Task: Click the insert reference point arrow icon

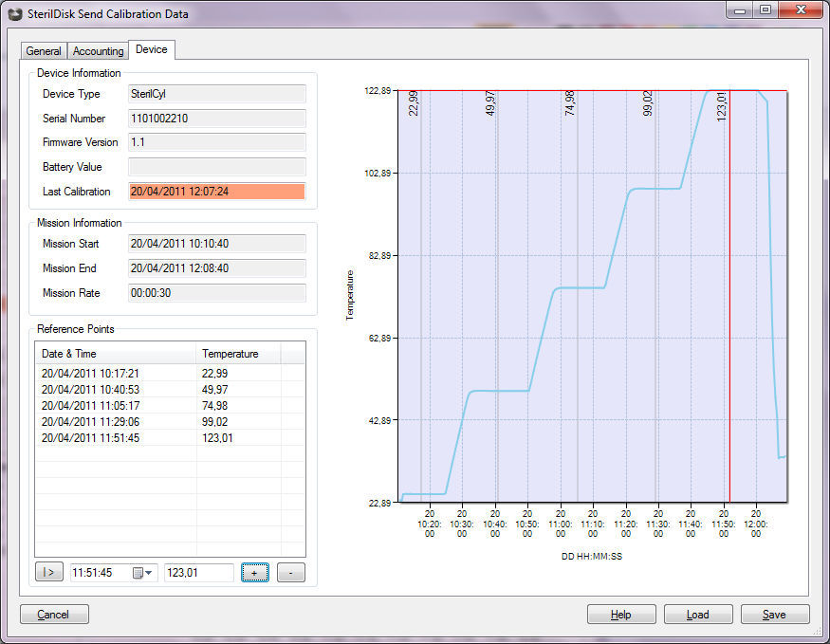Action: tap(48, 571)
